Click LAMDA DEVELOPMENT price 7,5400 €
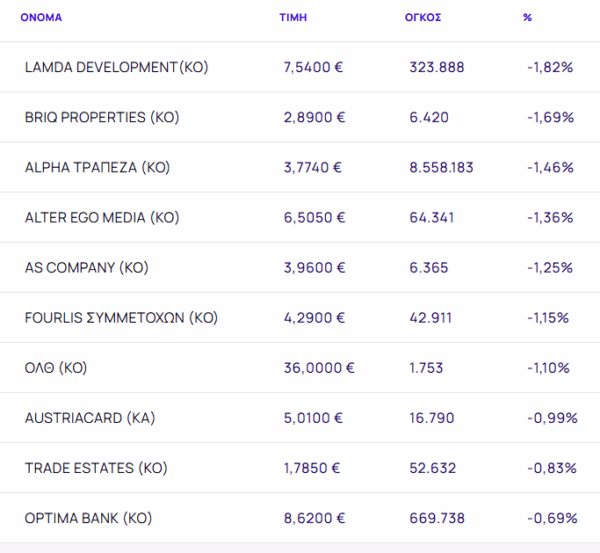The height and width of the screenshot is (553, 600). (x=314, y=67)
